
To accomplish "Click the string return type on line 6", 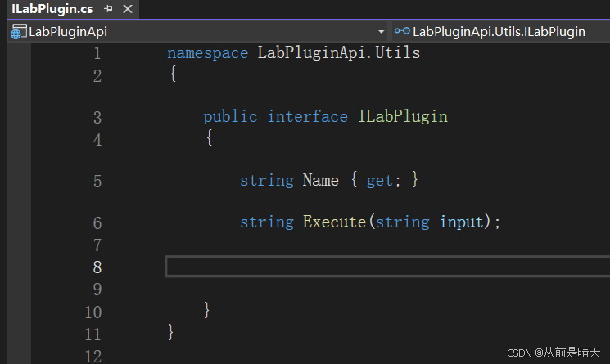I will coord(267,222).
